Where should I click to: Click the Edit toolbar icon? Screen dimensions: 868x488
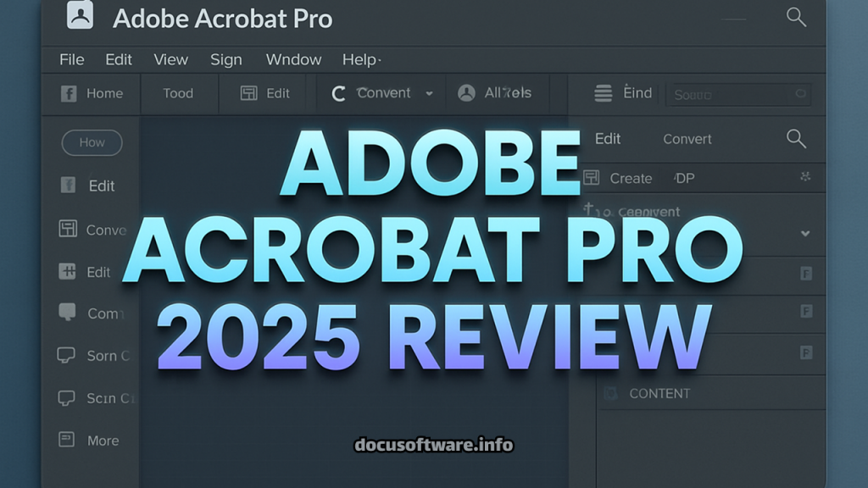(248, 94)
